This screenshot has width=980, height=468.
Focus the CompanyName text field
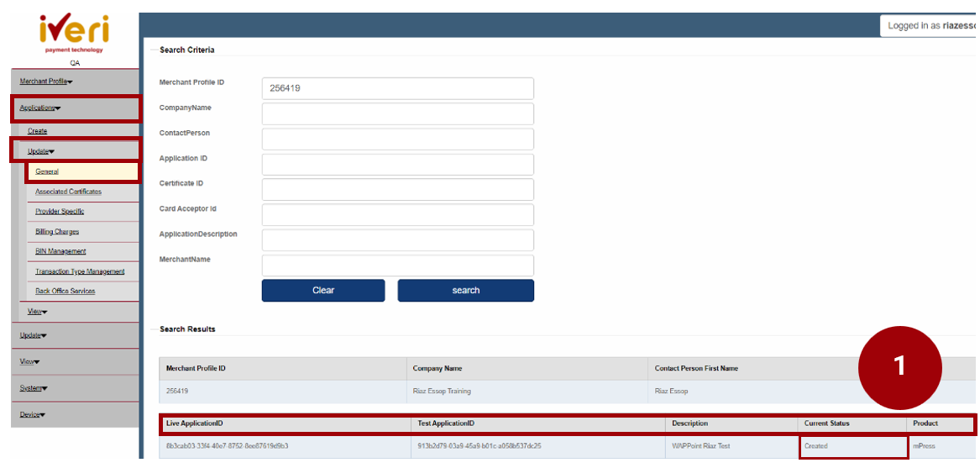click(x=397, y=113)
